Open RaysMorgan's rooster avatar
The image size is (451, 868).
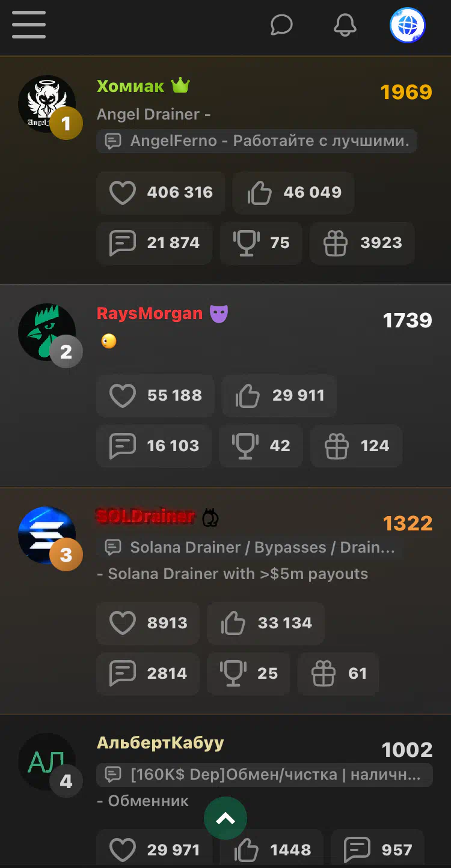tap(47, 332)
